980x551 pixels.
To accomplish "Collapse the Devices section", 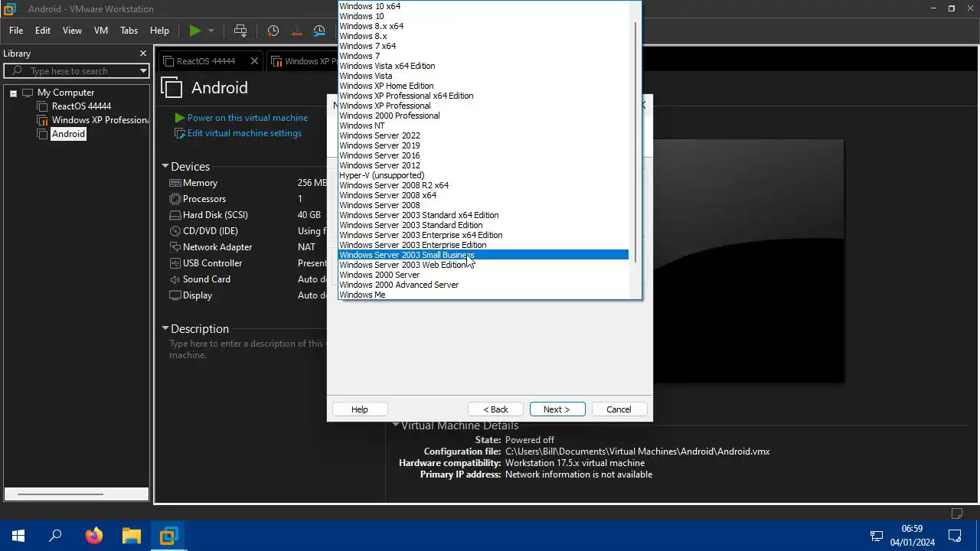I will click(165, 166).
